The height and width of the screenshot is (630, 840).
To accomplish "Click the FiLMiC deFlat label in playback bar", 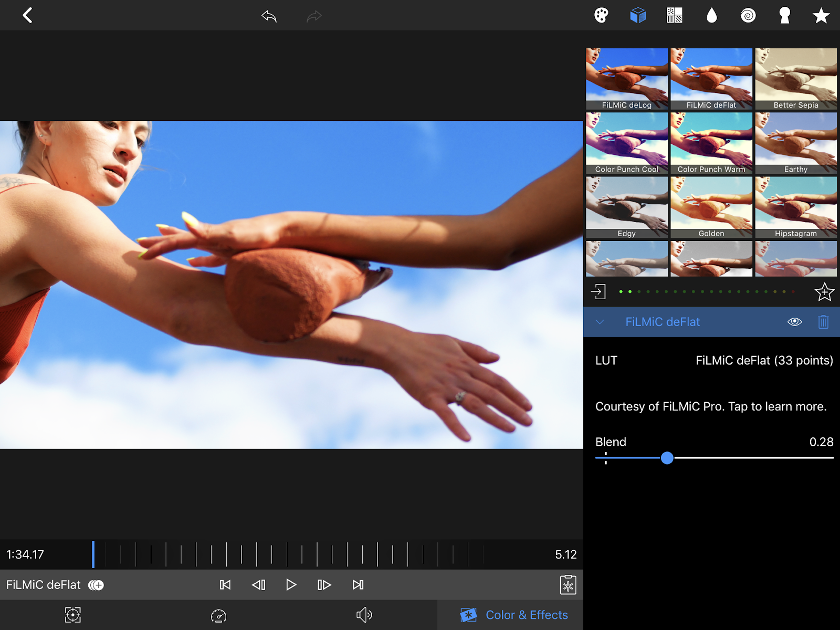I will (x=44, y=585).
